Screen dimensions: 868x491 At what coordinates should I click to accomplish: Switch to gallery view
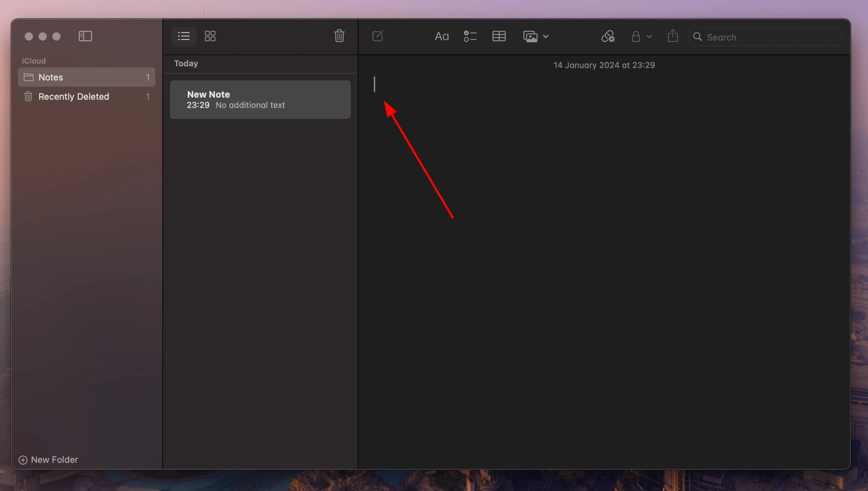click(x=210, y=36)
